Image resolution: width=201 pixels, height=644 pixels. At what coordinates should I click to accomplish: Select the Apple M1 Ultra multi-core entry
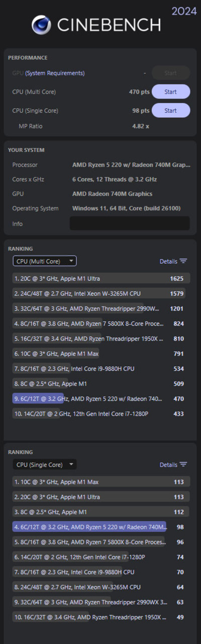point(102,278)
